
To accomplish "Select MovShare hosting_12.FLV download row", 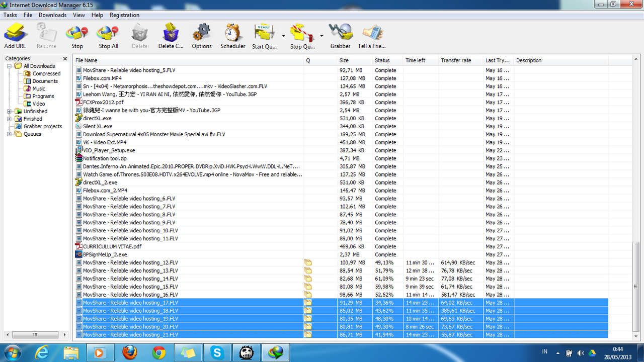I will [x=341, y=262].
